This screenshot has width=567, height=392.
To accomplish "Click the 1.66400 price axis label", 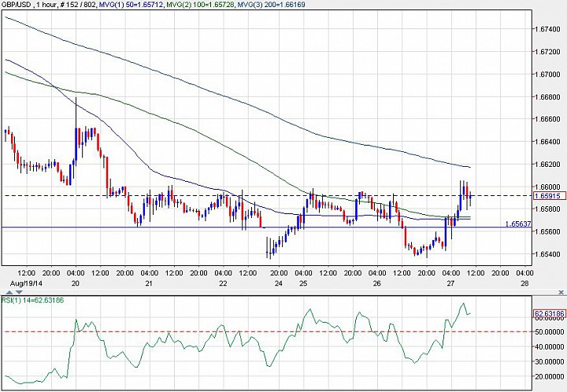I will click(547, 142).
